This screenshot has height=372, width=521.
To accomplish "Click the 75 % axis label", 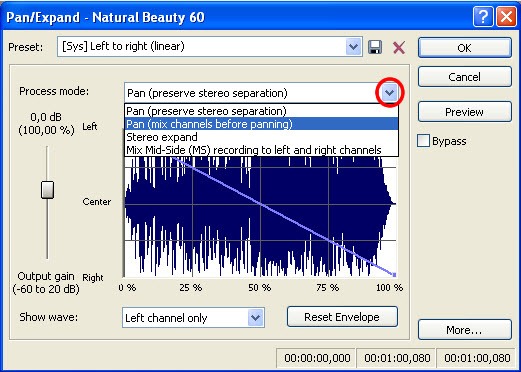I will click(x=328, y=287).
